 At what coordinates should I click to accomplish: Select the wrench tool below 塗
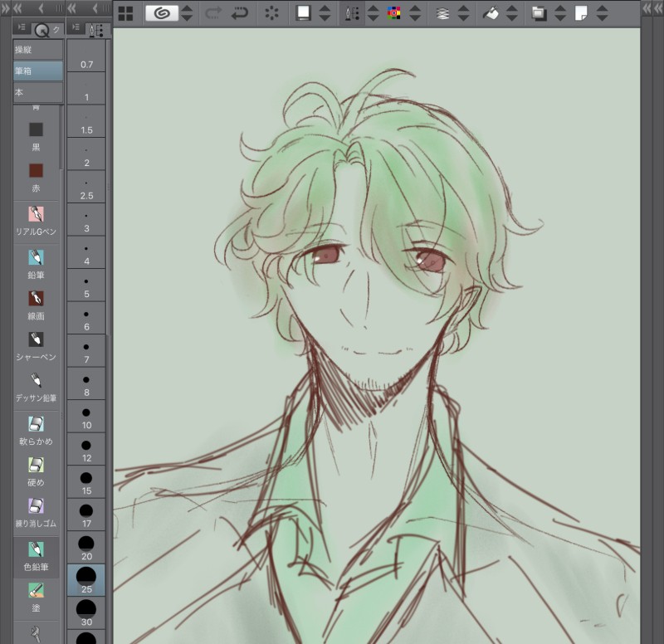coord(36,634)
